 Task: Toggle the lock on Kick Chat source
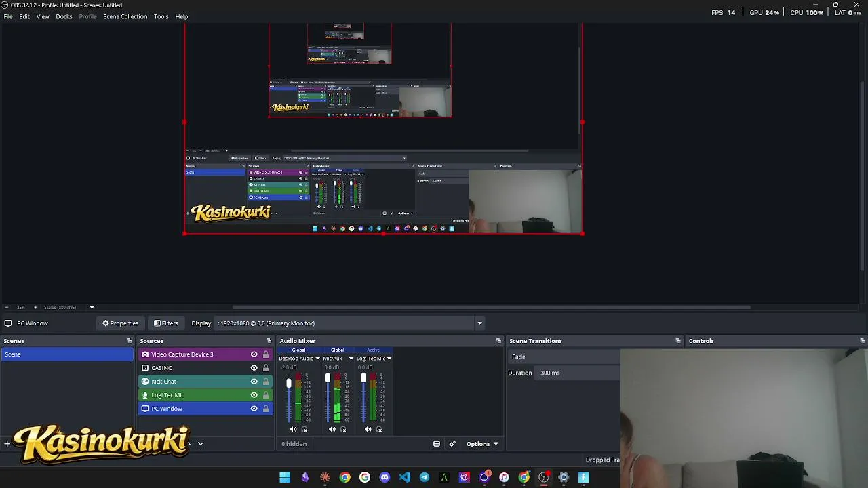266,382
